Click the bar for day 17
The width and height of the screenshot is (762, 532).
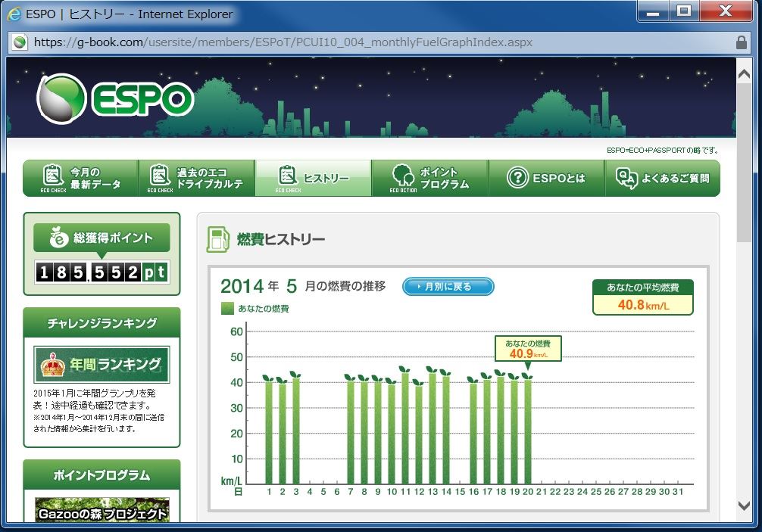(487, 431)
